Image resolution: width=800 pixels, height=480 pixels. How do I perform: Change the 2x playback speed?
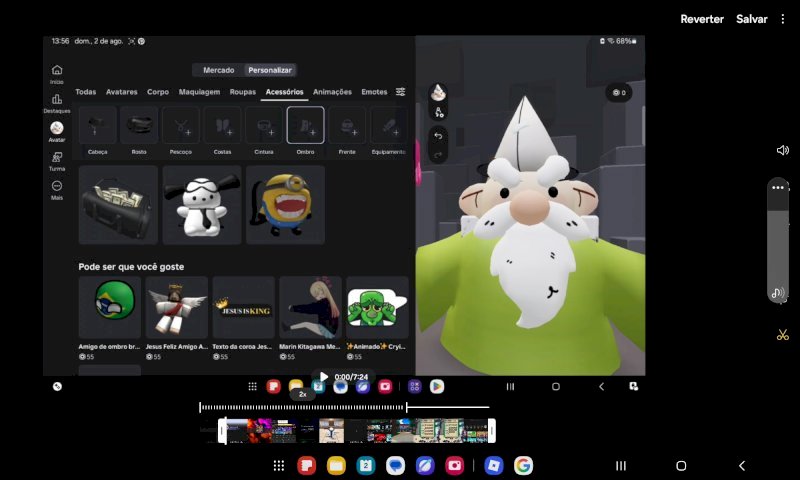tap(303, 394)
